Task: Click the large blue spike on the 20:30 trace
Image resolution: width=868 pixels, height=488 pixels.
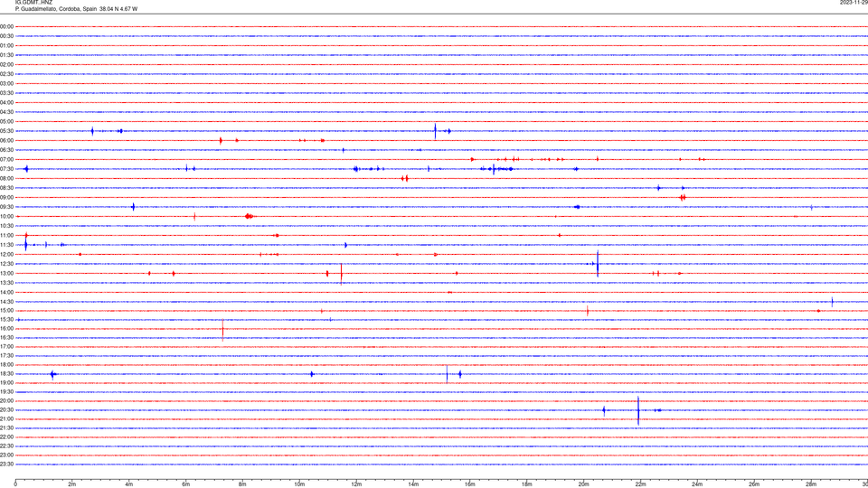Action: (x=638, y=410)
